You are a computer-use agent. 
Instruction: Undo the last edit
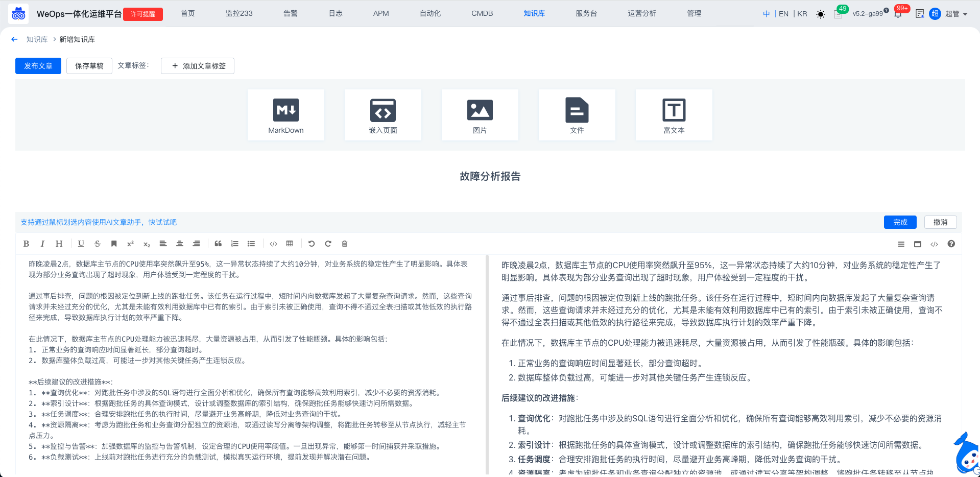tap(312, 244)
